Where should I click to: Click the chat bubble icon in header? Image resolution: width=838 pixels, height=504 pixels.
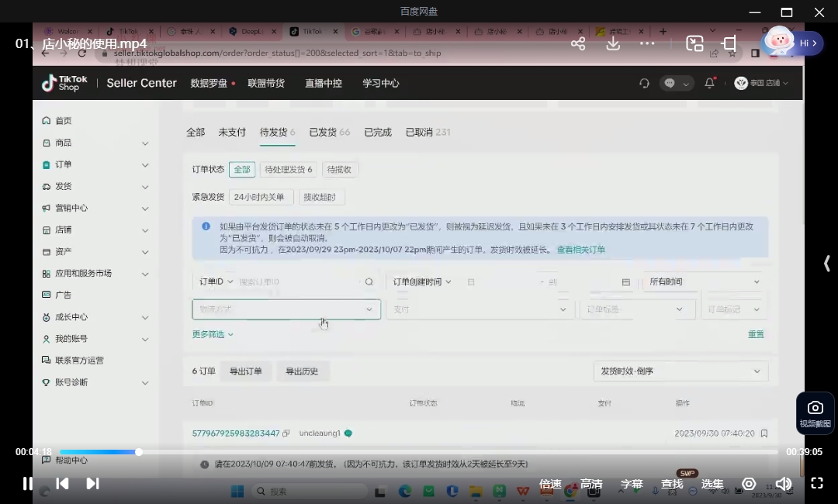(x=670, y=83)
